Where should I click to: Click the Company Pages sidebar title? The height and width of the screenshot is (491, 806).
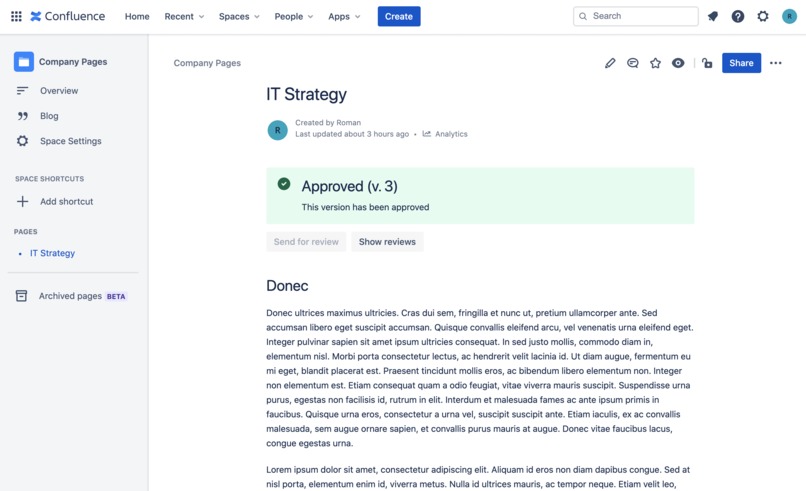click(73, 62)
